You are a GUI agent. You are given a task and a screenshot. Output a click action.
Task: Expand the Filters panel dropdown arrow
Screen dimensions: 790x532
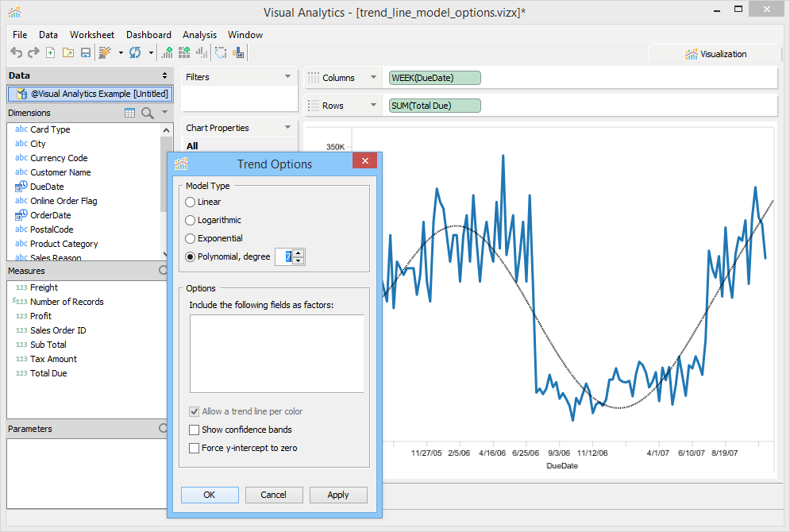tap(287, 76)
